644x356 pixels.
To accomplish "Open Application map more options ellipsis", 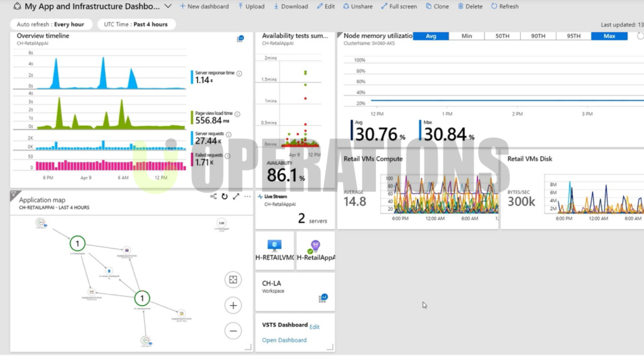I will click(x=247, y=197).
